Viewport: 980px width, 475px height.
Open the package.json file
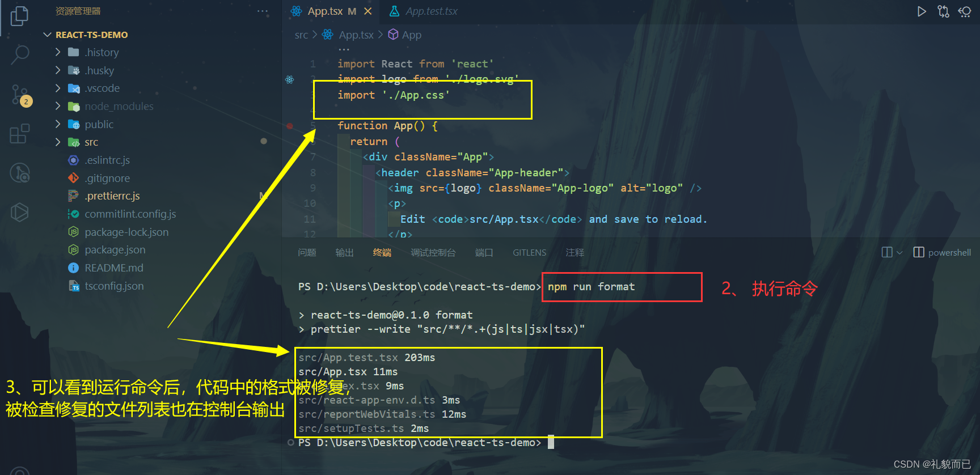[115, 249]
